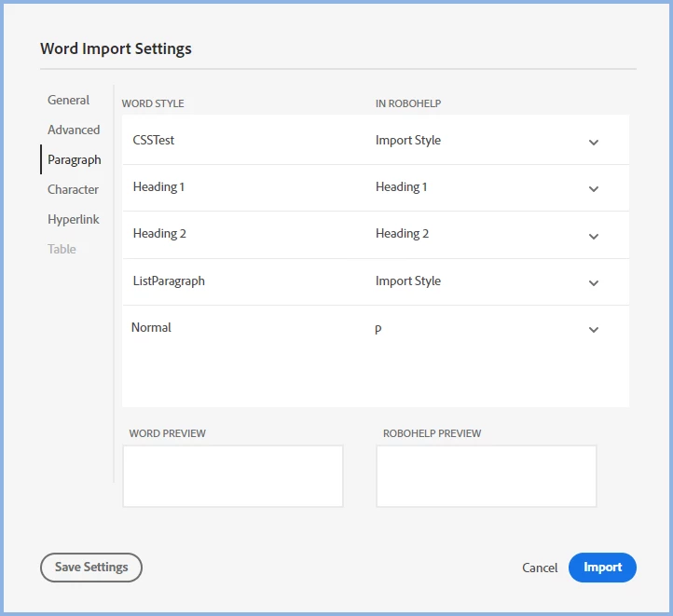Select the ListParagraph Word style row

(x=169, y=281)
